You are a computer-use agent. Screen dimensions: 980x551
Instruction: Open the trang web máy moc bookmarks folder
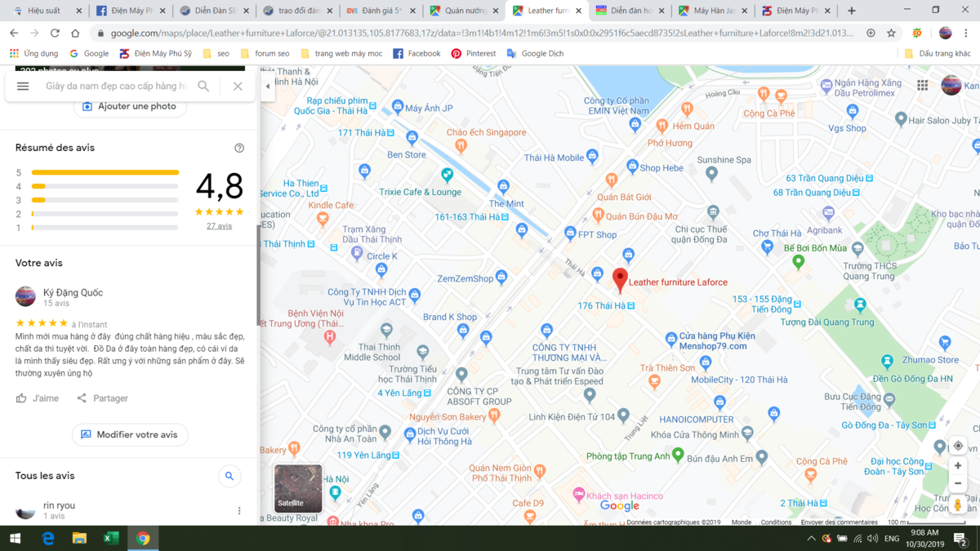click(x=341, y=53)
